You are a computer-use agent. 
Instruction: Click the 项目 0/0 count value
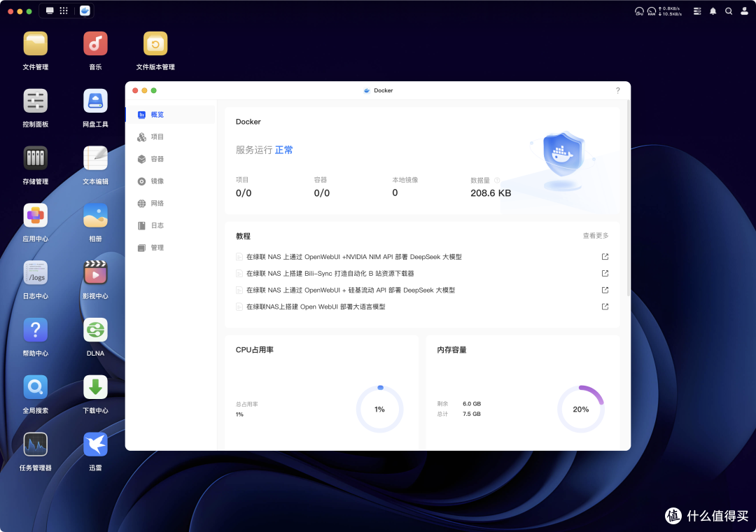244,193
